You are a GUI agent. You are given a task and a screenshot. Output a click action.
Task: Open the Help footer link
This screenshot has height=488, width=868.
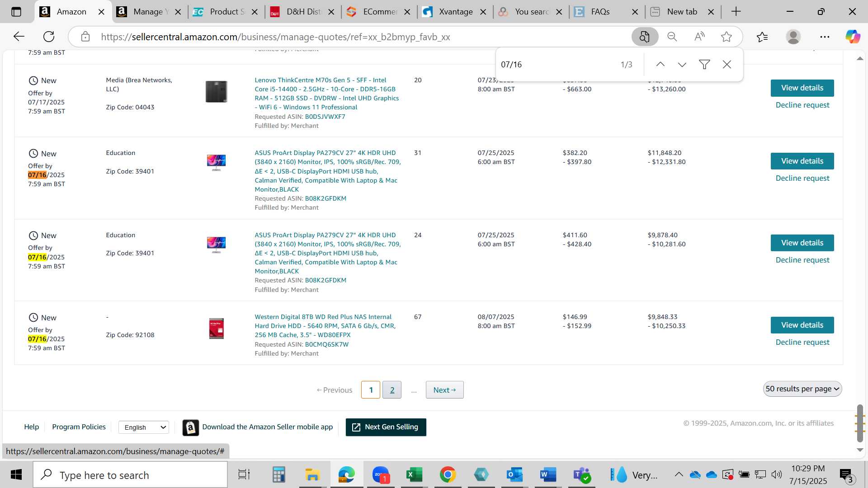pyautogui.click(x=31, y=427)
